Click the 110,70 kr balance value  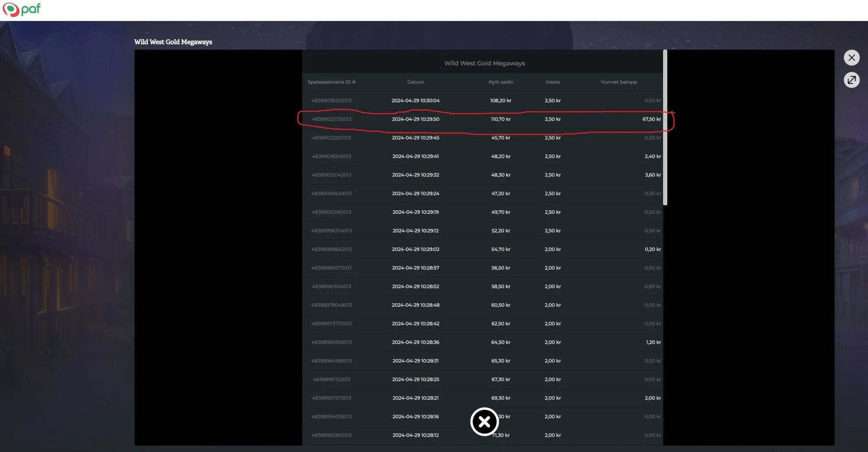(x=501, y=119)
